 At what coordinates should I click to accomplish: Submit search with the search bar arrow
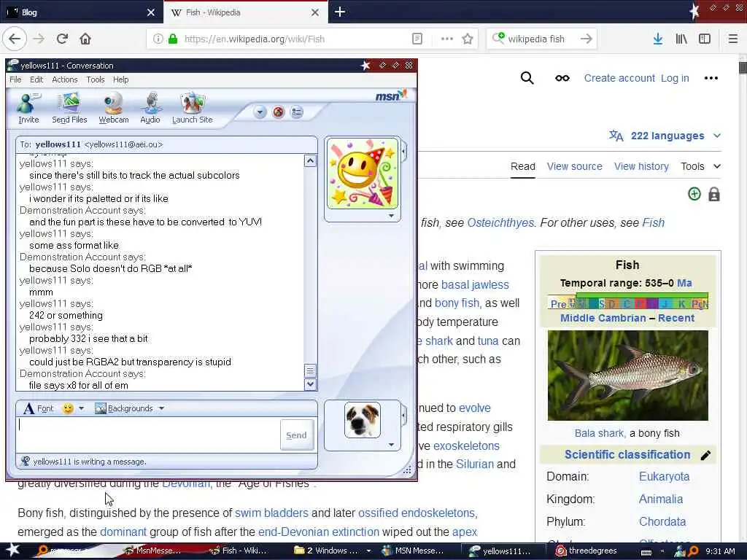point(587,39)
